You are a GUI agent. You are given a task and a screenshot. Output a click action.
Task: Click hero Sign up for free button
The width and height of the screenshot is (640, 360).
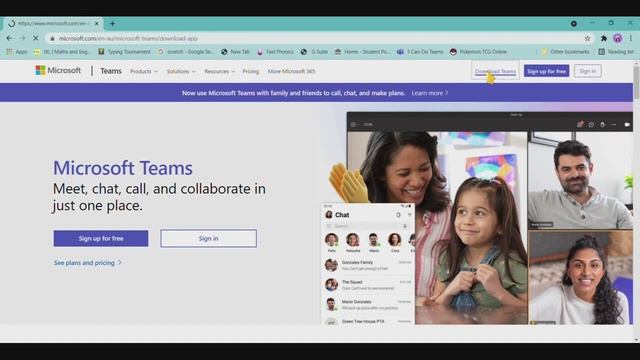coord(101,238)
